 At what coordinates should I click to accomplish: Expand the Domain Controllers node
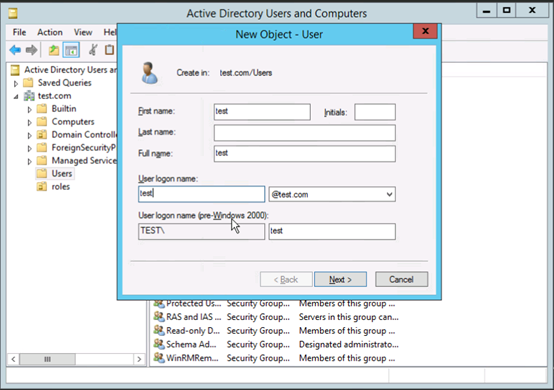(x=29, y=135)
